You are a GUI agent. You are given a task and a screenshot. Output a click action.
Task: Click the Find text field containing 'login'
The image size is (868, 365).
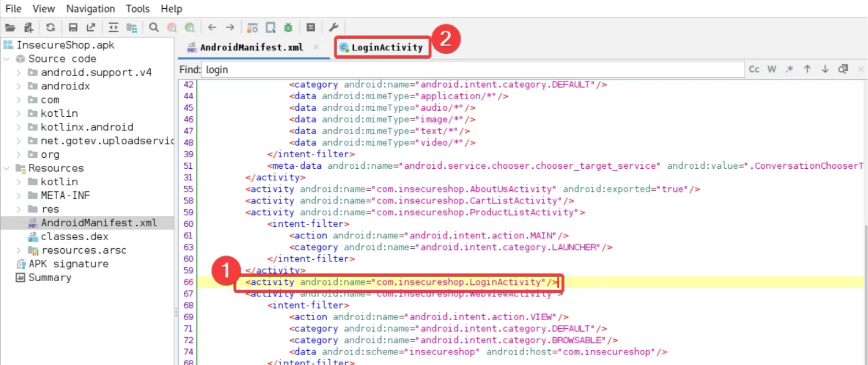pyautogui.click(x=473, y=70)
